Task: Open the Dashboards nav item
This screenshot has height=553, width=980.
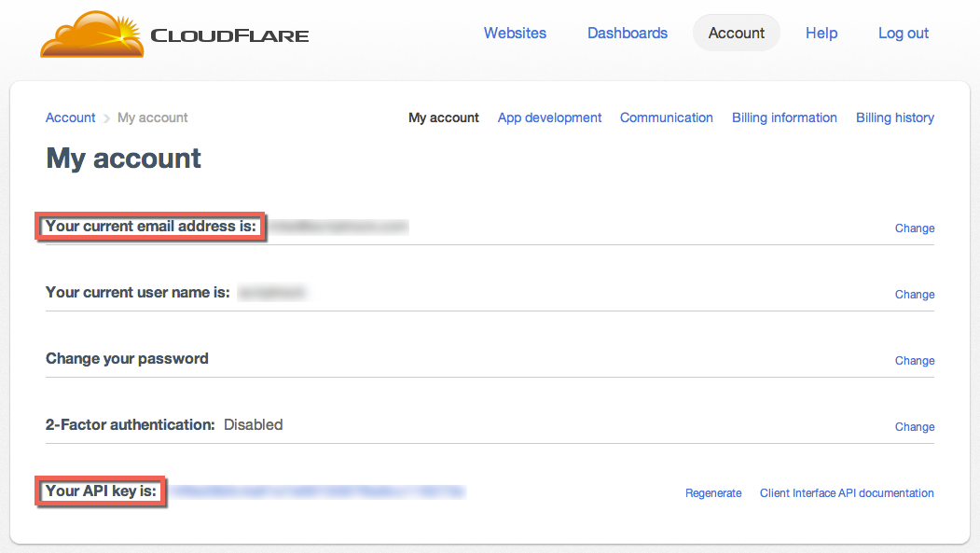Action: pyautogui.click(x=628, y=34)
